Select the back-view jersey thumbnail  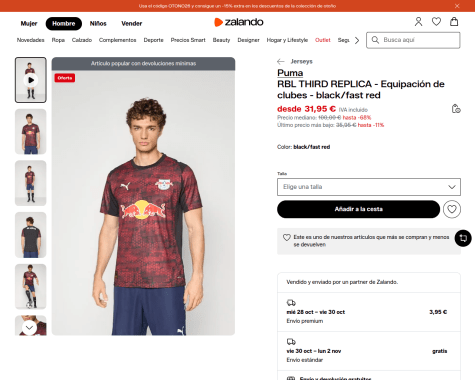click(31, 235)
